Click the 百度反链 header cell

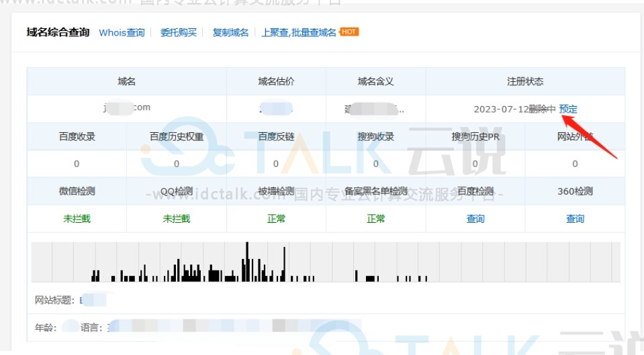point(276,136)
